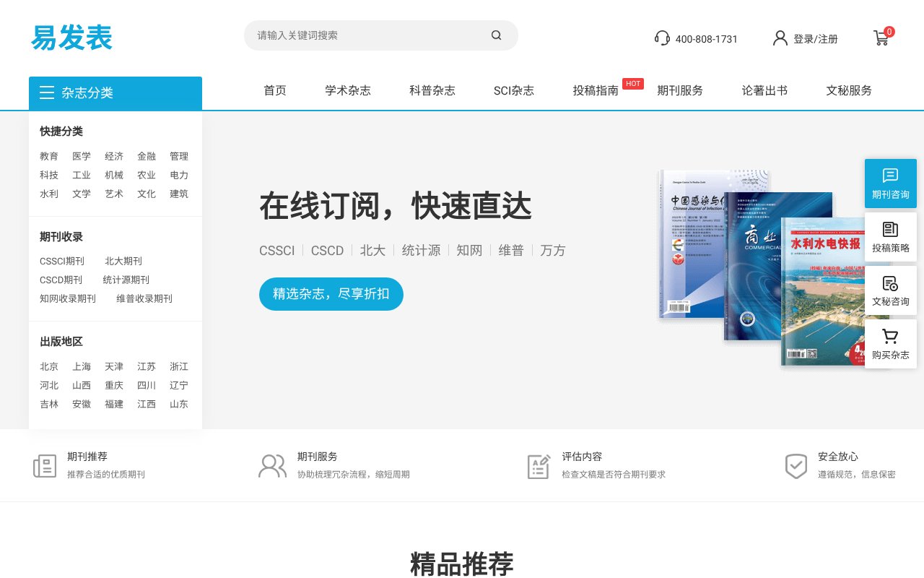Switch to the 首页 menu item
Image resolution: width=924 pixels, height=578 pixels.
[x=274, y=90]
